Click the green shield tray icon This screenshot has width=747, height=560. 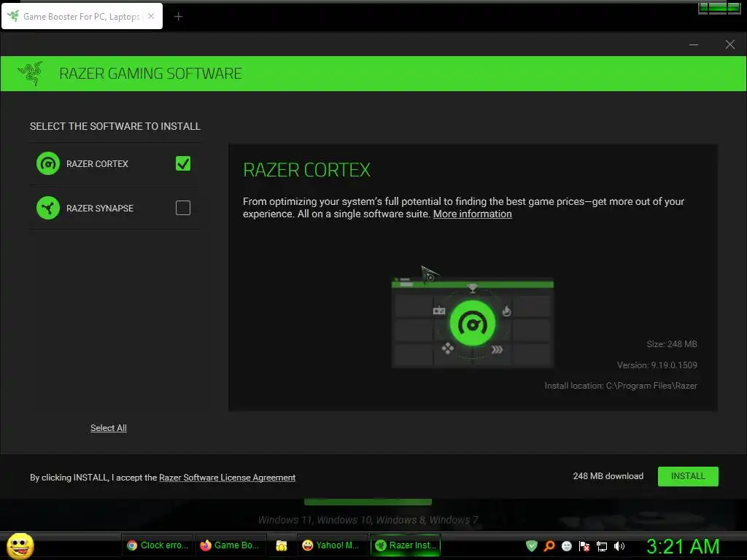coord(532,545)
